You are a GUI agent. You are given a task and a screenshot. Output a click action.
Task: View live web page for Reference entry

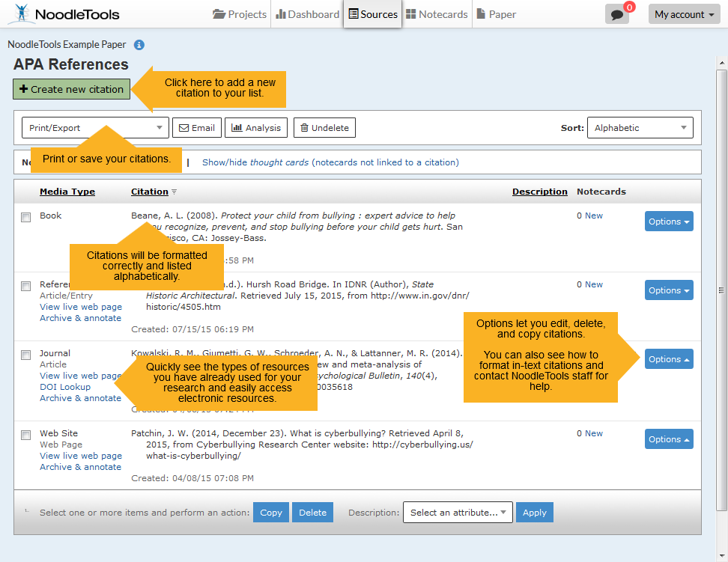pos(81,307)
